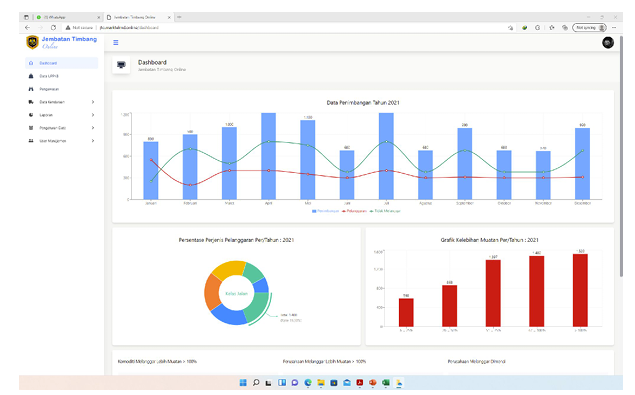Click the Persentase Perjenis Pelanggaran title
Screen dimensions: 635x395
pos(237,240)
